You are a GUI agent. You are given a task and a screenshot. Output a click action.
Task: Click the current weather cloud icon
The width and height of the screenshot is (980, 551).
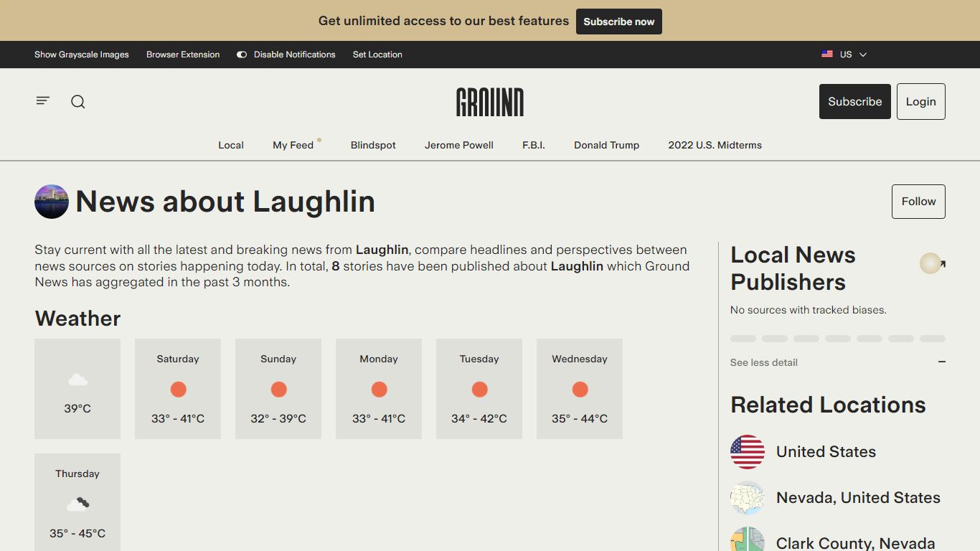[x=77, y=380]
